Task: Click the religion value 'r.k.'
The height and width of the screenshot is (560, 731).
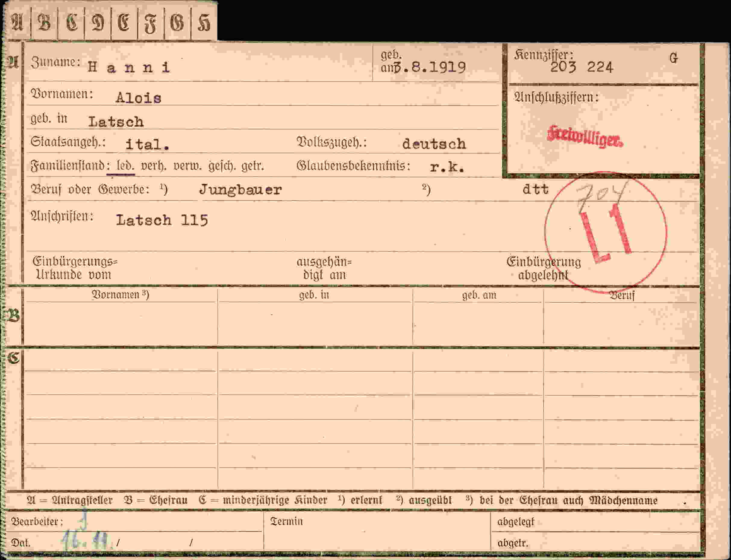Action: (447, 168)
